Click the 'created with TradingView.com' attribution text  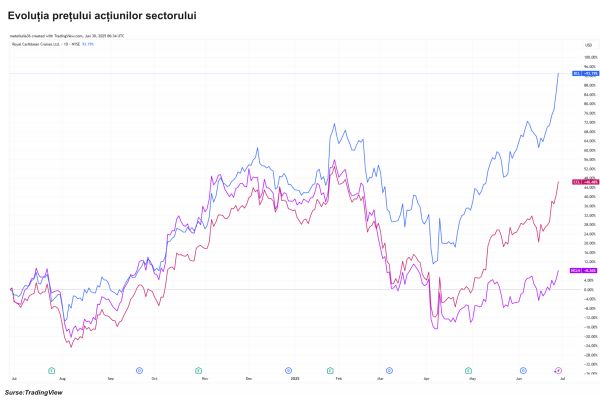click(x=61, y=35)
